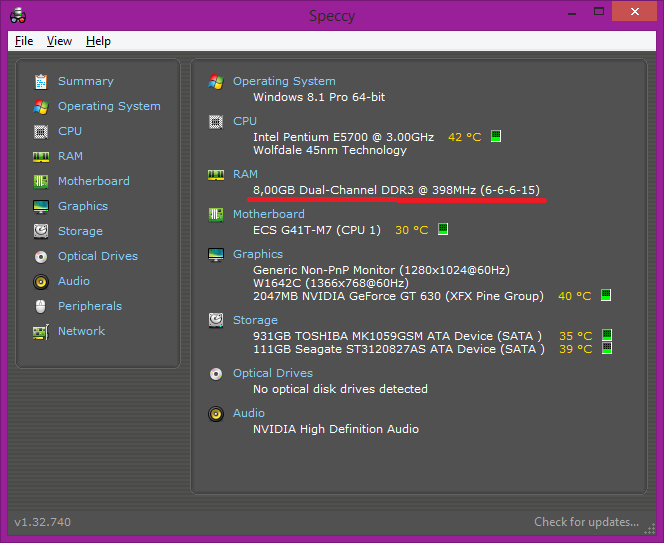
Task: Click the v1.32.740 version text
Action: tap(42, 522)
